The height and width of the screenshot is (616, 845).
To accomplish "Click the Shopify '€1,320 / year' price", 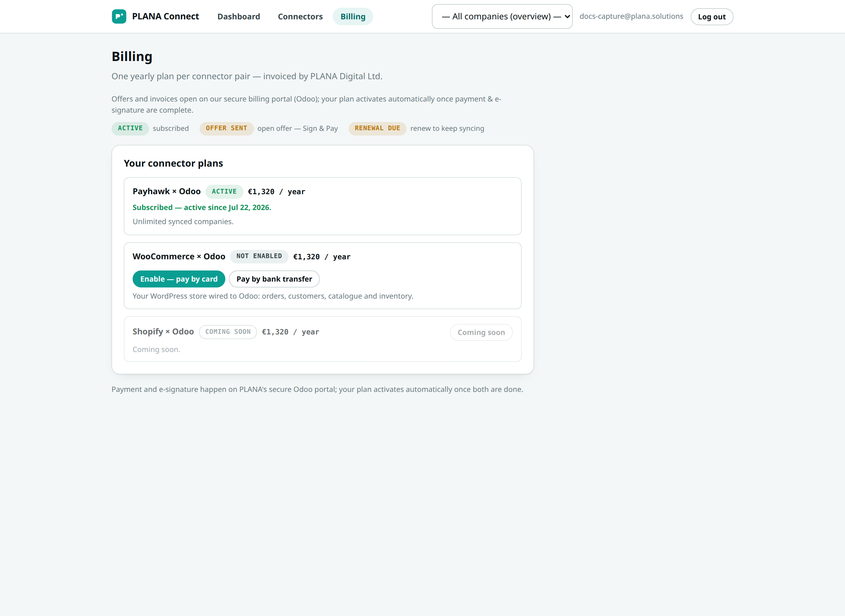I will click(290, 332).
